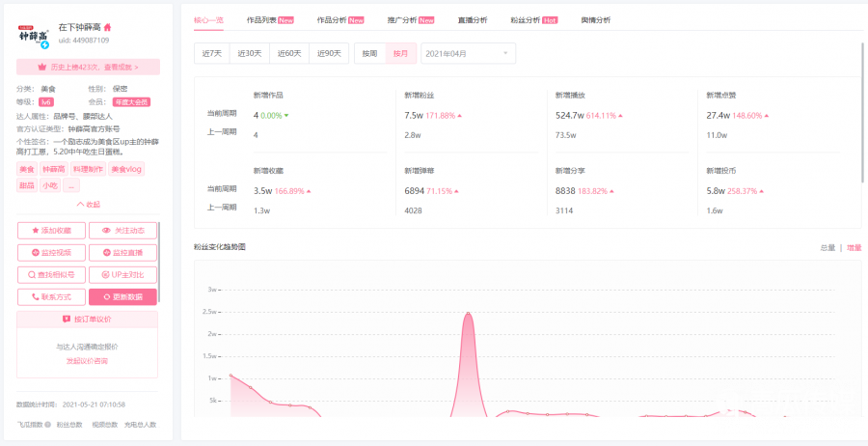Click the monitor icon on 监控视频
The image size is (868, 446).
click(x=36, y=253)
